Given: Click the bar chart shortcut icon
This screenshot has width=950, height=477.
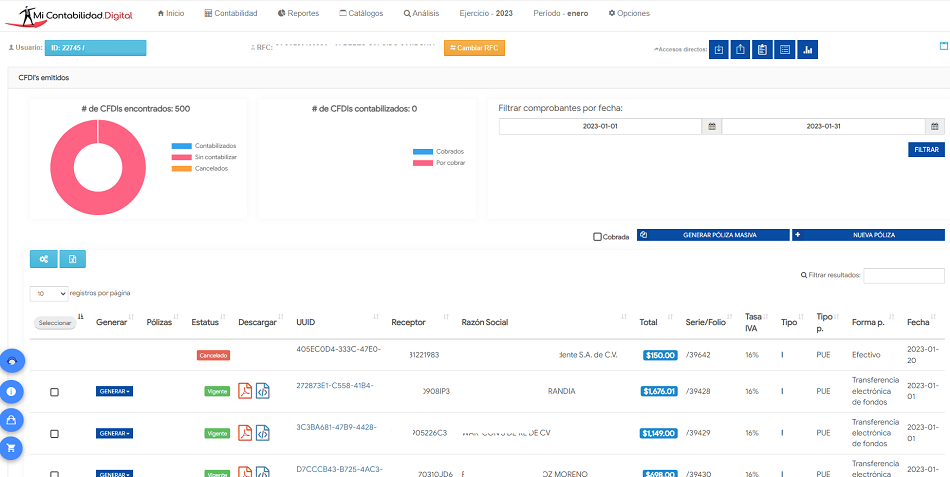Looking at the screenshot, I should click(x=808, y=49).
